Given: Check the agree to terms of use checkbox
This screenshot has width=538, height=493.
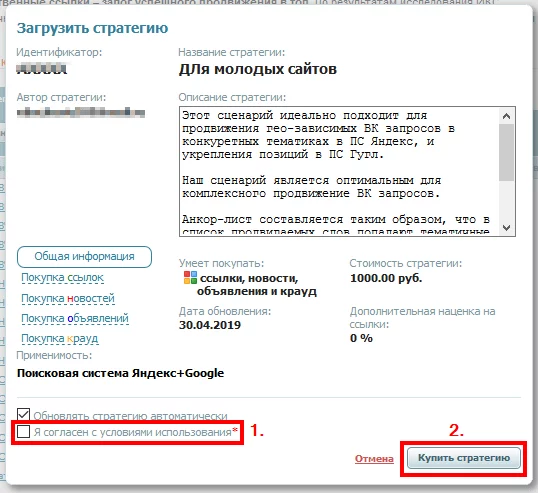Looking at the screenshot, I should (x=23, y=432).
